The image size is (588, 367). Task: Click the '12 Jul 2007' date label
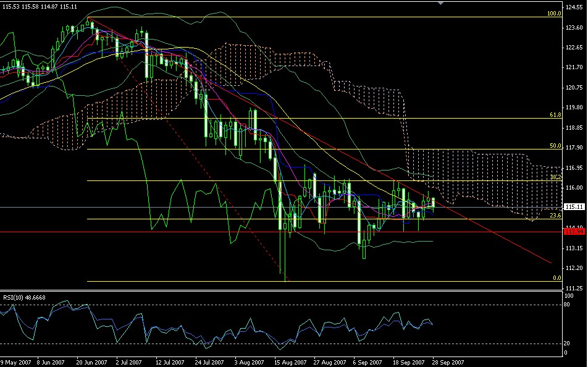click(x=170, y=363)
